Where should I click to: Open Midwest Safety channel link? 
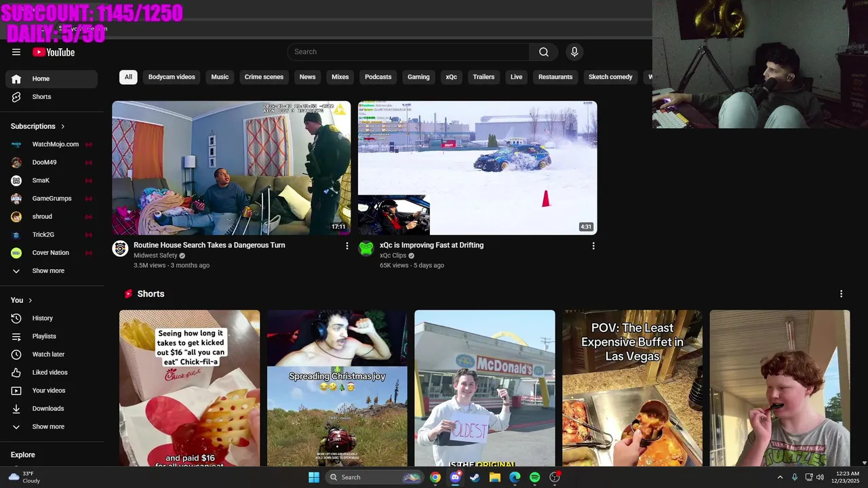(x=155, y=256)
